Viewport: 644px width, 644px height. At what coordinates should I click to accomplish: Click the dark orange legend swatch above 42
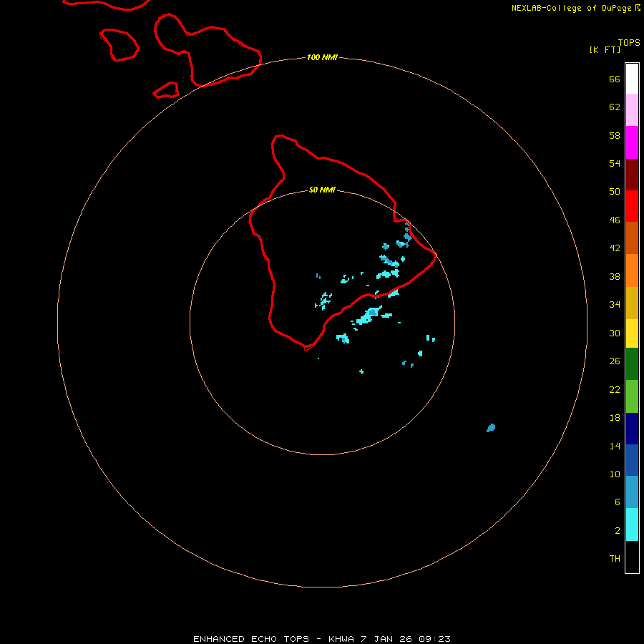point(632,238)
